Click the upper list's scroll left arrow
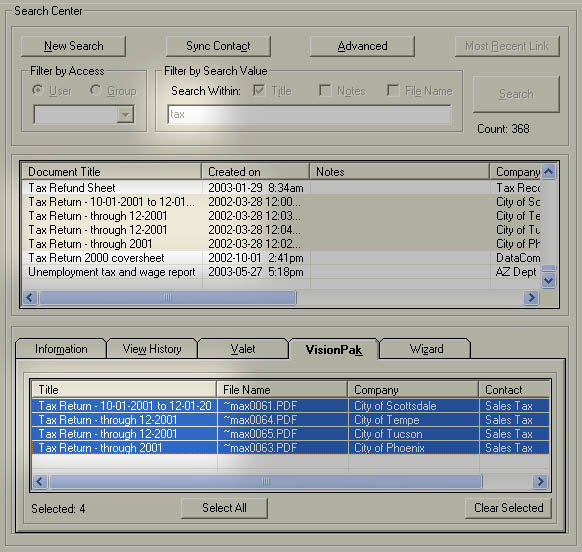 click(30, 297)
